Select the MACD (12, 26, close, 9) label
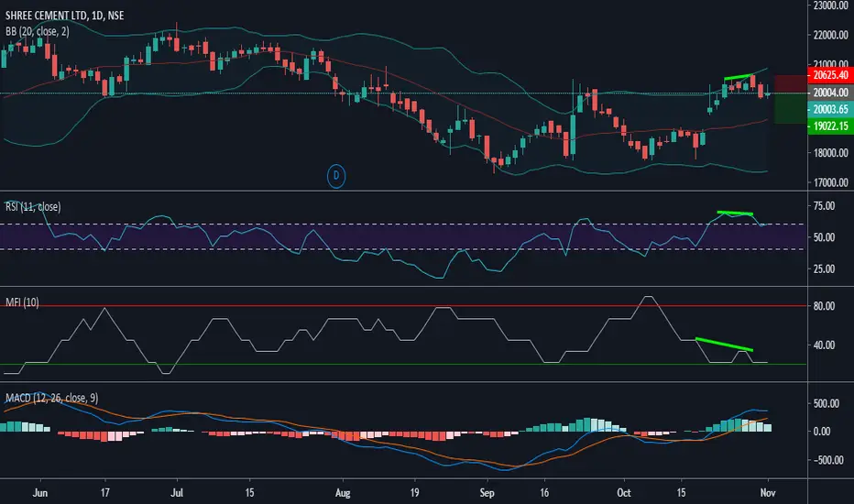854x504 pixels. [51, 398]
